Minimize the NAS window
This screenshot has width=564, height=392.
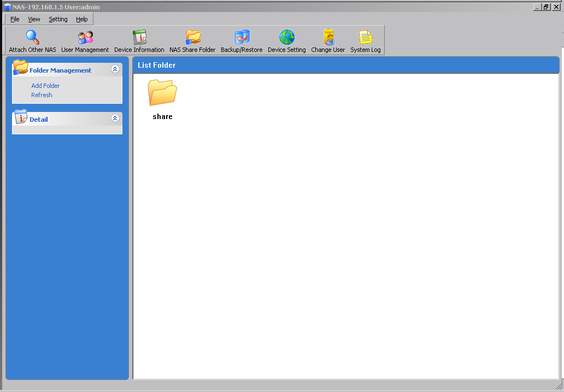(537, 7)
